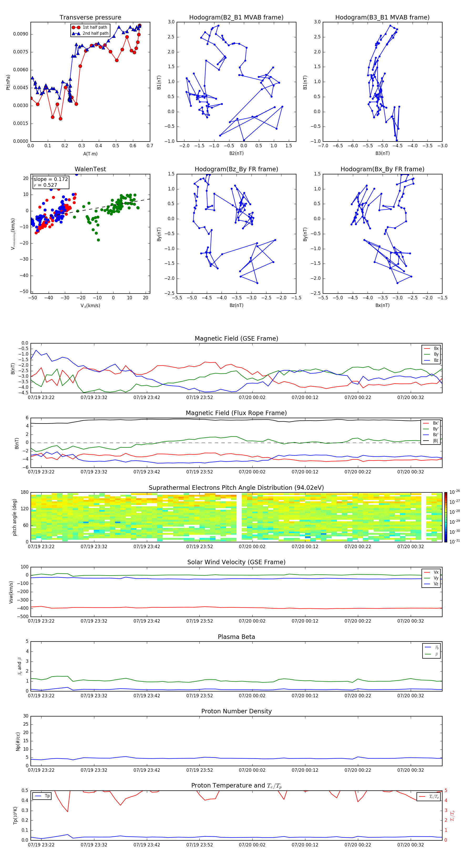Click '07/20 00:02' tick on GSE magnetic plot
The width and height of the screenshot is (473, 868).
tap(252, 398)
